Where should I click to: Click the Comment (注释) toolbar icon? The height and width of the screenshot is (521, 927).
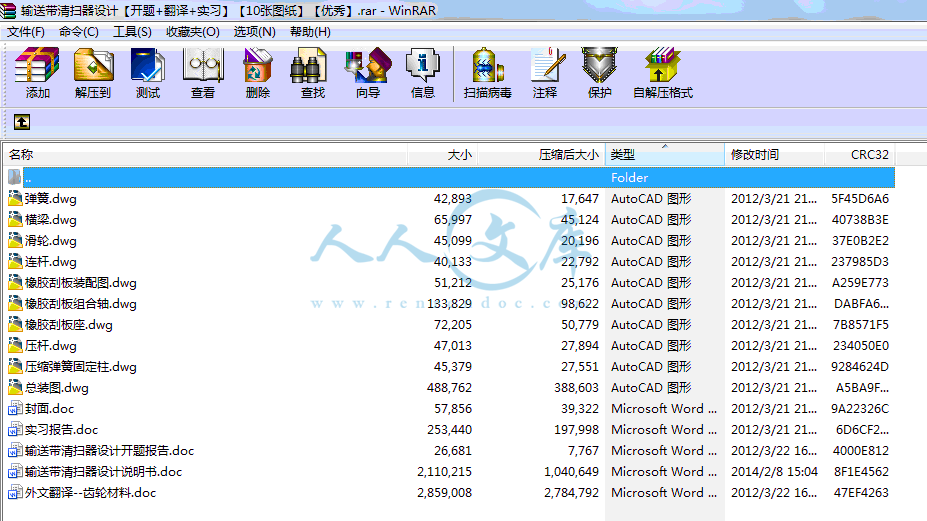[547, 65]
